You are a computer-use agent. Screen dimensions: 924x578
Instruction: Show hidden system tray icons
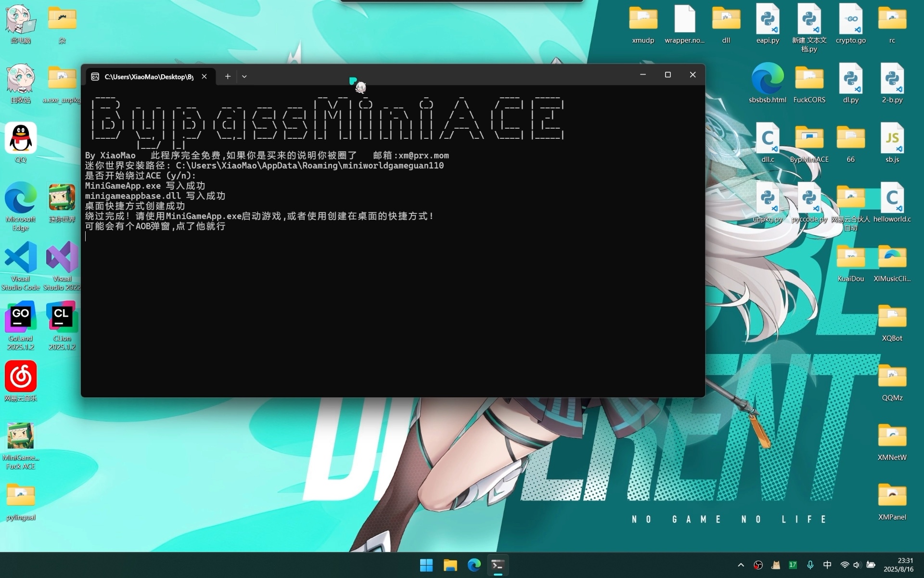click(x=741, y=565)
